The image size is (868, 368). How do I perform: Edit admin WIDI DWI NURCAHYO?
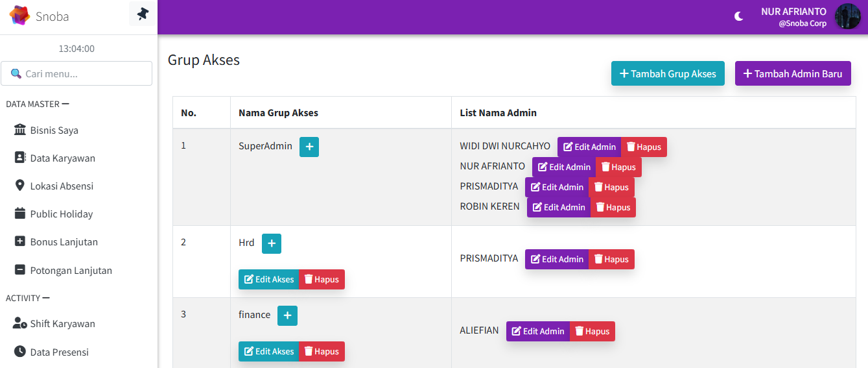coord(589,147)
